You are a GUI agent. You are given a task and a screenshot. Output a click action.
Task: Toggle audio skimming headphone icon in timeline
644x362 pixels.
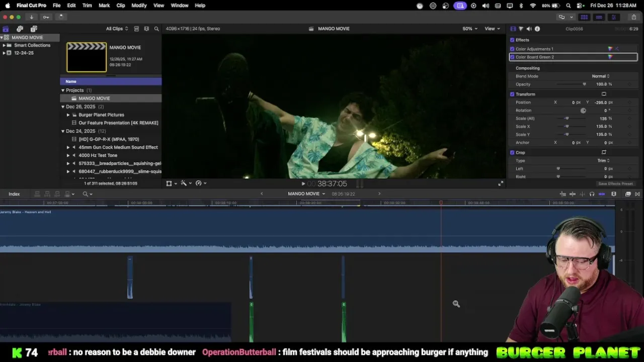tap(592, 194)
